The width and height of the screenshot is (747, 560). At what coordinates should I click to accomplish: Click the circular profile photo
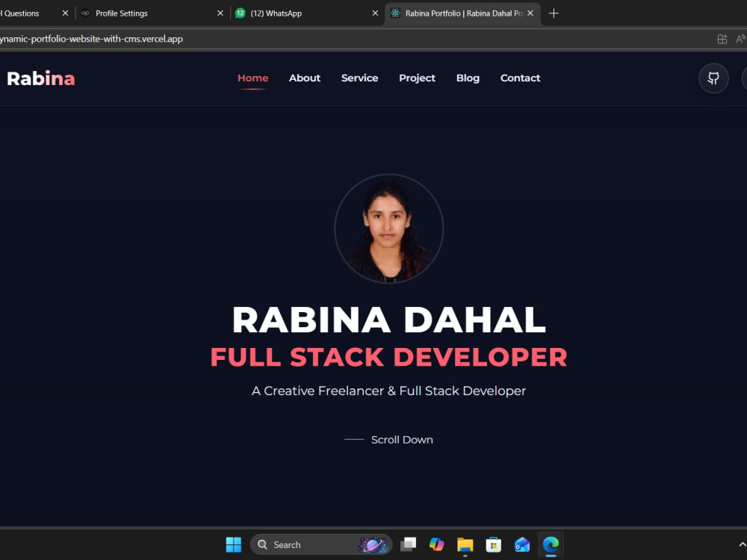(388, 228)
